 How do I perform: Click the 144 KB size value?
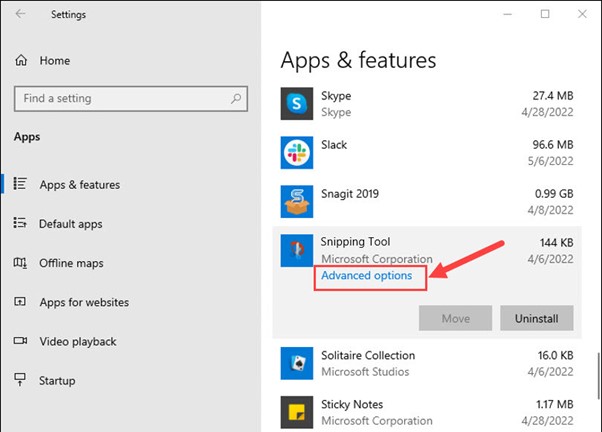(x=556, y=242)
